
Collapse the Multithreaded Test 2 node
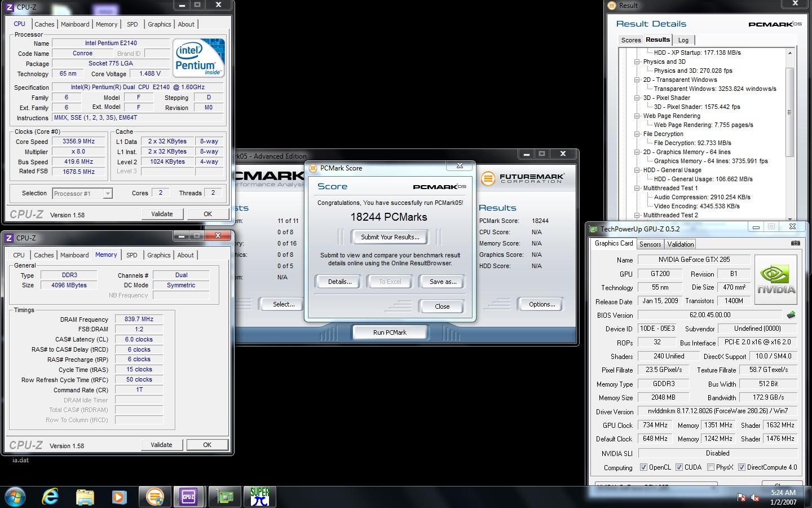637,215
